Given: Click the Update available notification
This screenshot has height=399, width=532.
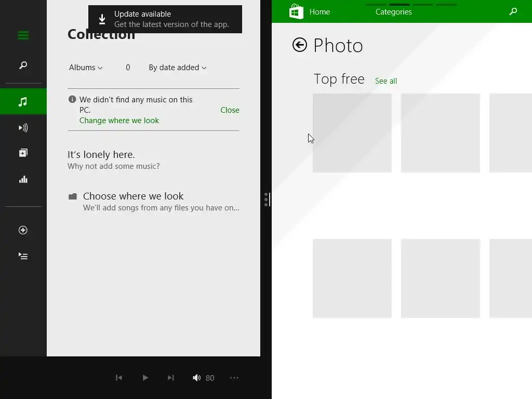Looking at the screenshot, I should (x=165, y=19).
